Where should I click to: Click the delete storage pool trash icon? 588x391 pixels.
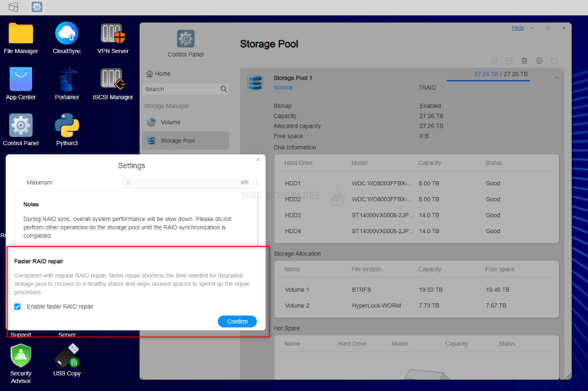pyautogui.click(x=524, y=61)
